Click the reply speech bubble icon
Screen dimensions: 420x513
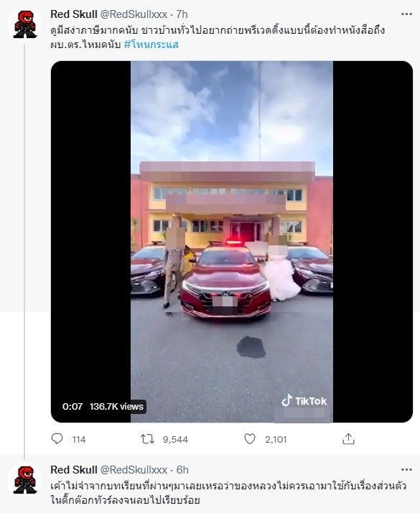pyautogui.click(x=57, y=438)
